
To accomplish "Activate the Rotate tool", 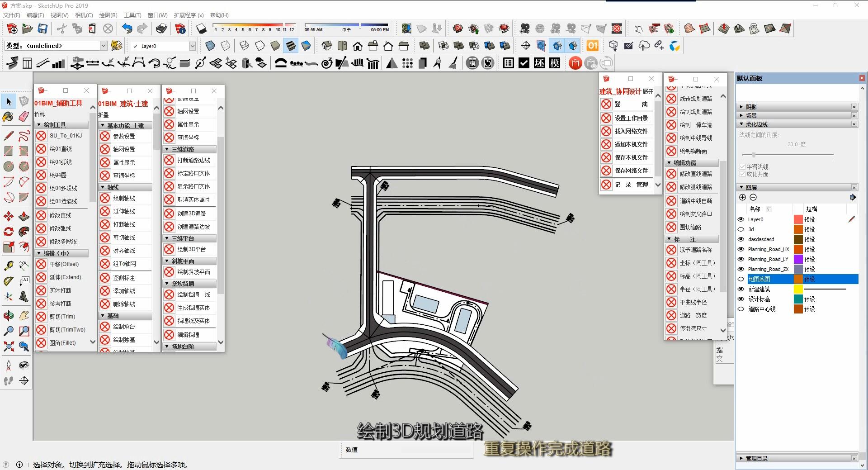I will click(x=8, y=232).
